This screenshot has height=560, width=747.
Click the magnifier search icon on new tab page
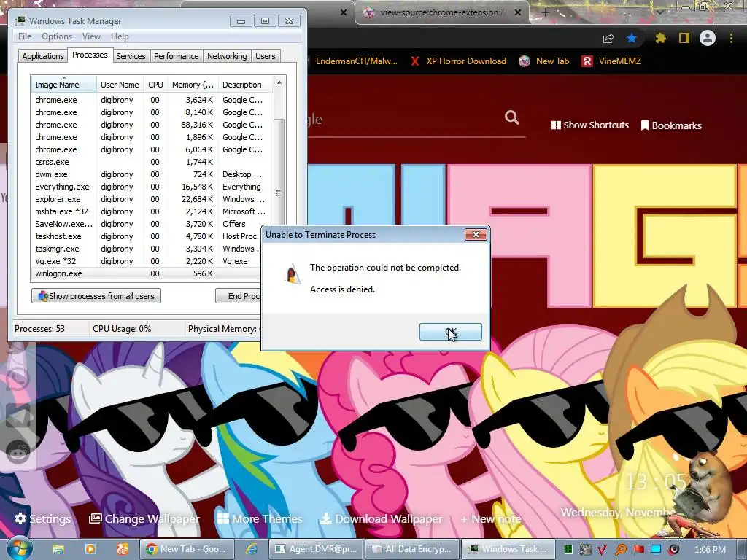(x=511, y=117)
